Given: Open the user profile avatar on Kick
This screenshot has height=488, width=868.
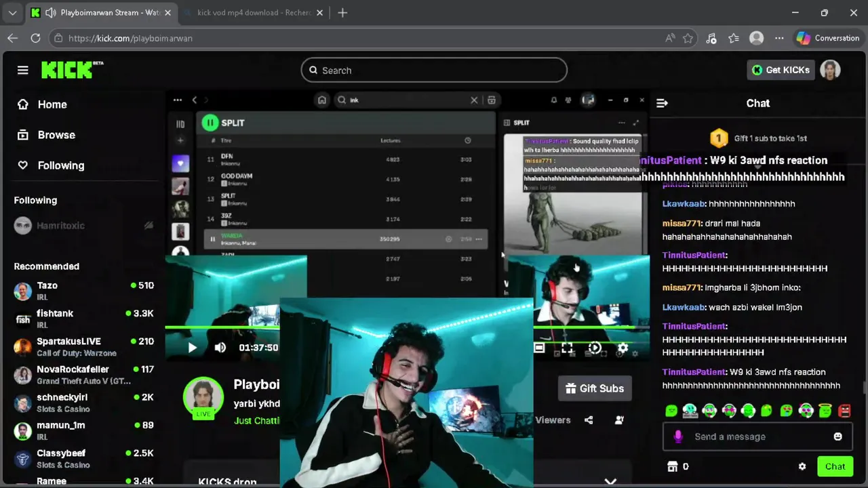Looking at the screenshot, I should pyautogui.click(x=830, y=70).
